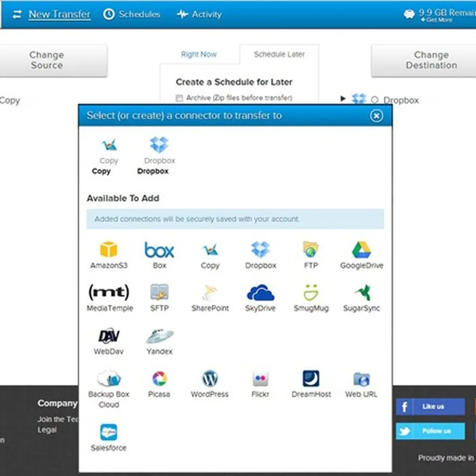
Task: Expand the Dropbox destination tree arrow
Action: pyautogui.click(x=343, y=98)
